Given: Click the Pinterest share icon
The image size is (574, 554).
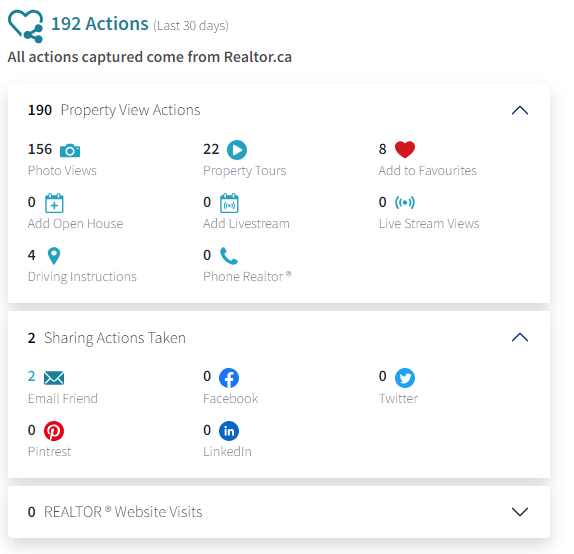Looking at the screenshot, I should click(54, 431).
